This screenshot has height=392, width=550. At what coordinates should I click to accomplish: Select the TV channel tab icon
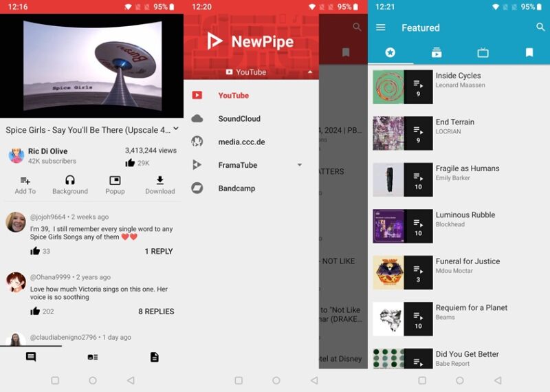point(483,53)
